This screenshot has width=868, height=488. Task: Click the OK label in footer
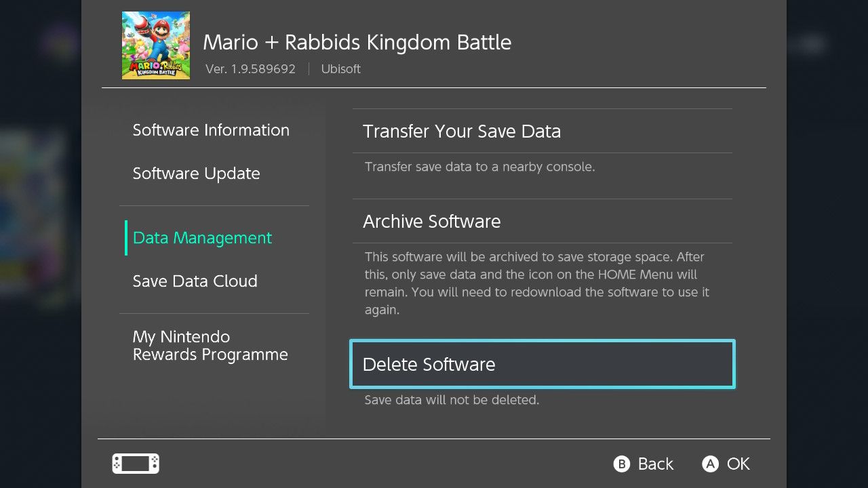(x=738, y=464)
